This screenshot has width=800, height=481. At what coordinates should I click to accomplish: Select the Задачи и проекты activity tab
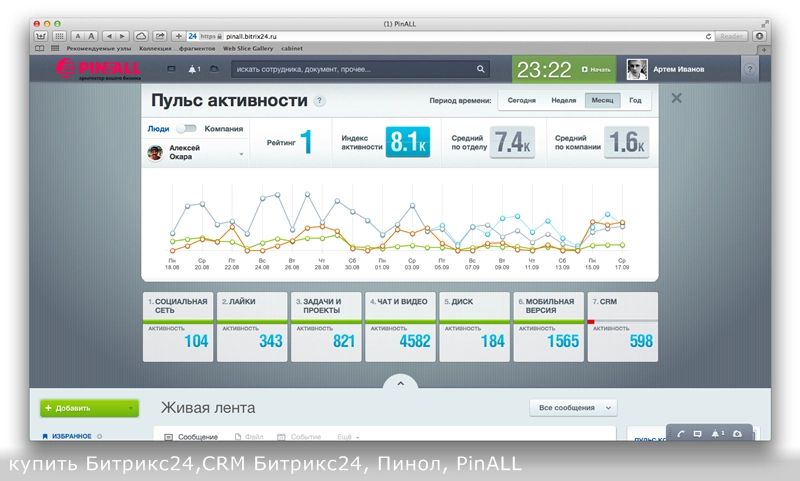click(326, 326)
